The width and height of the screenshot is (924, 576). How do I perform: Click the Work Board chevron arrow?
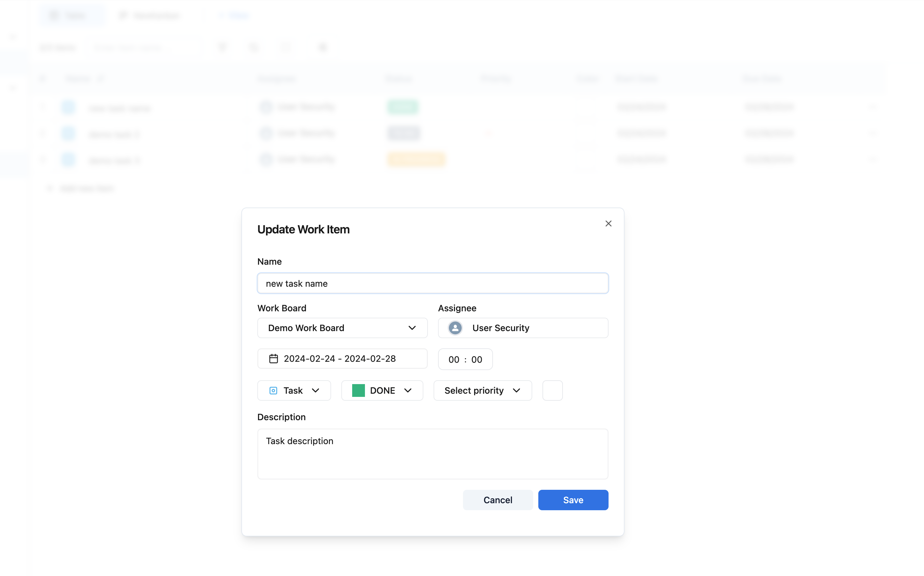tap(412, 328)
